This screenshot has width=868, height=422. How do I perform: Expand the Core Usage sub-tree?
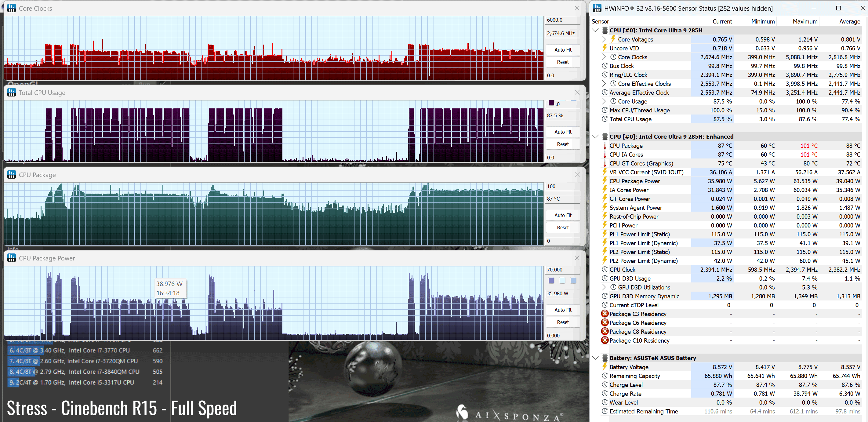click(604, 101)
